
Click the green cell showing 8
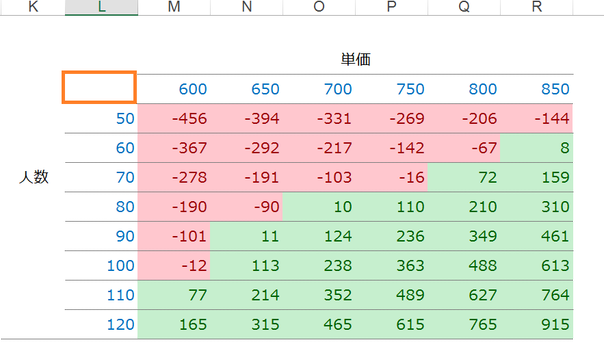pyautogui.click(x=536, y=148)
